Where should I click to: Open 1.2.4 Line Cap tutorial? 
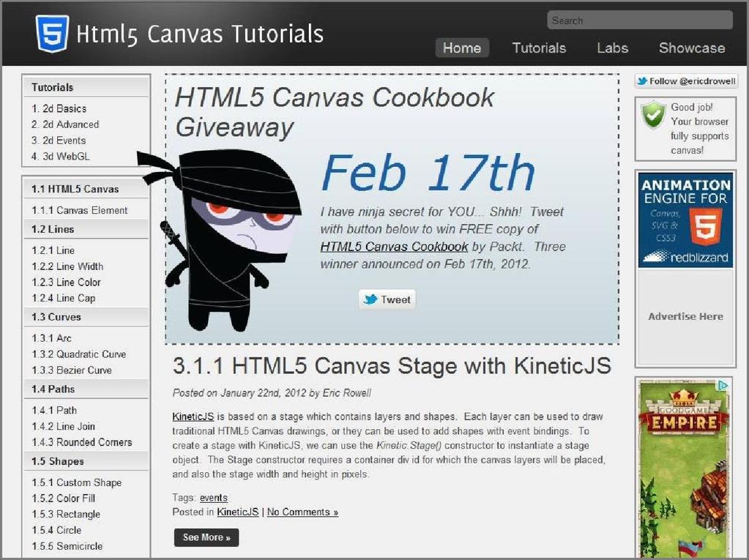tap(64, 298)
